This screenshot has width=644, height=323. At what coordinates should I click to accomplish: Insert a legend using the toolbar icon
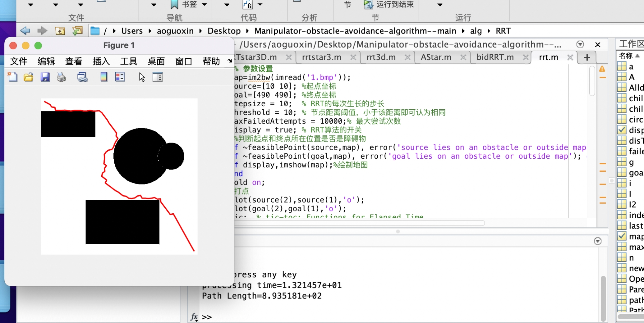click(120, 77)
